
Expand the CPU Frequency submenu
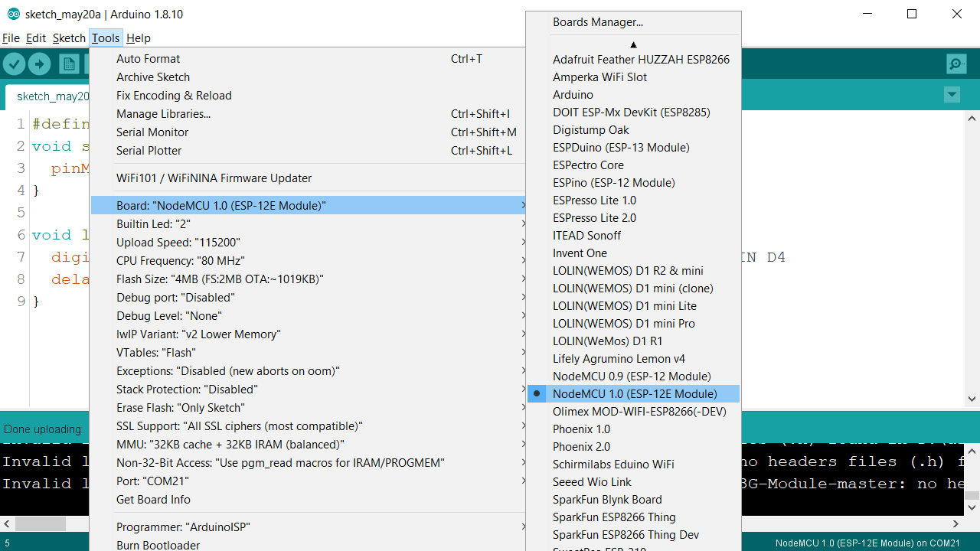pos(309,260)
